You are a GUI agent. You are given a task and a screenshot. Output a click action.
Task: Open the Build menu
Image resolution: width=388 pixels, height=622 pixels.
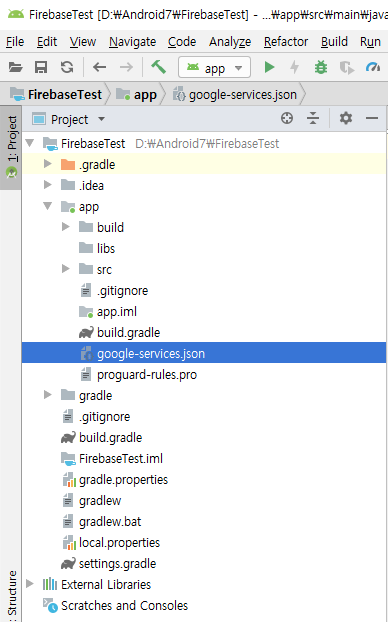point(334,42)
